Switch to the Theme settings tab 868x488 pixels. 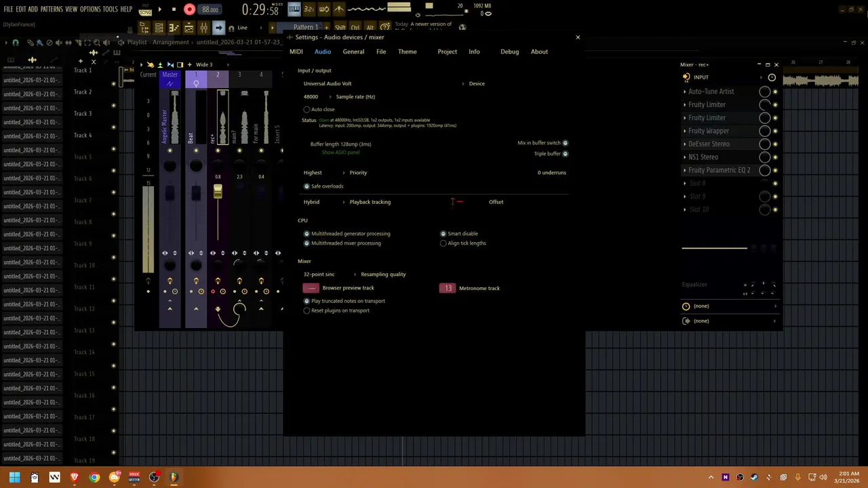(407, 52)
